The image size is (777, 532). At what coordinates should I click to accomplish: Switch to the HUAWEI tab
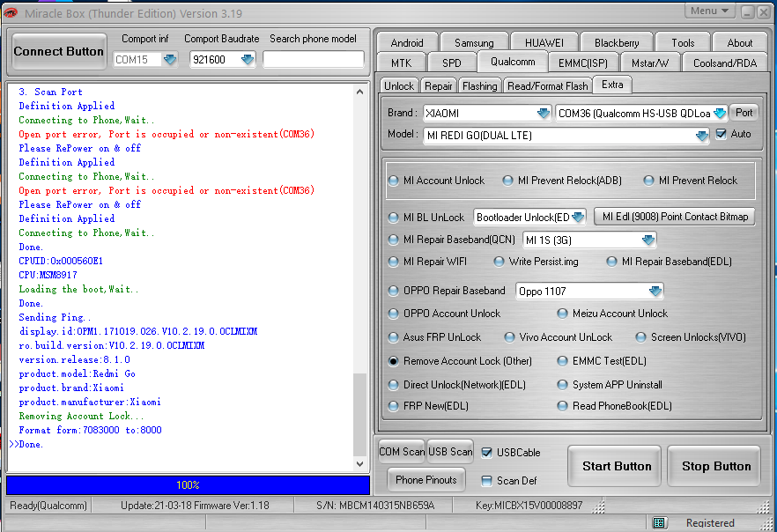click(544, 42)
